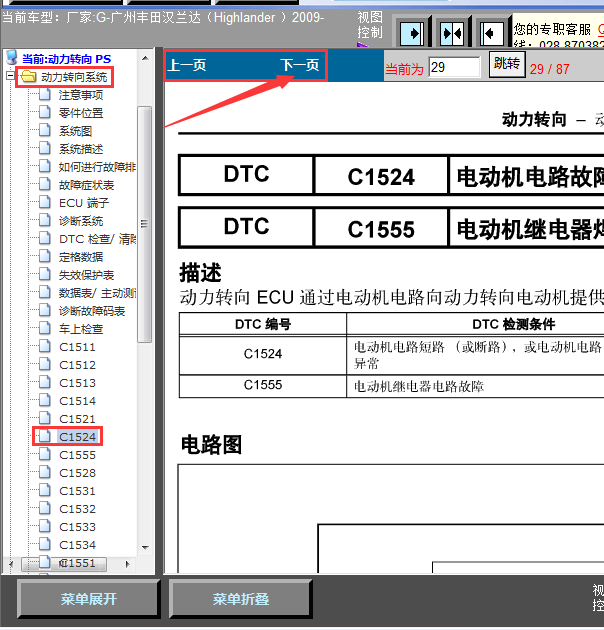Select DTC C1513 in the tree

click(77, 383)
